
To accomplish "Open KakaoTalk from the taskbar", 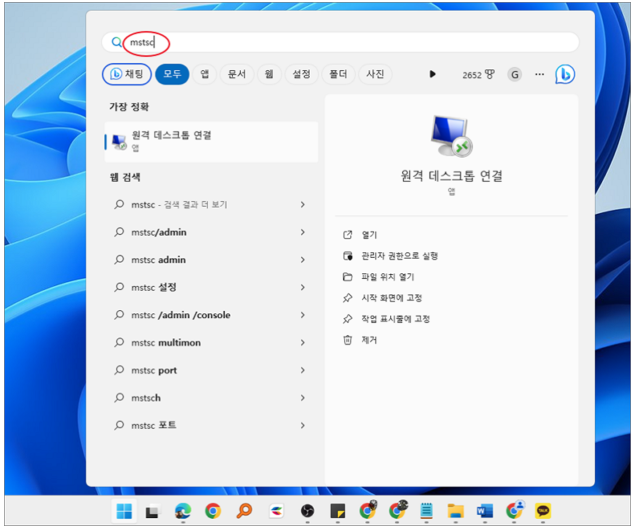I will [x=543, y=512].
